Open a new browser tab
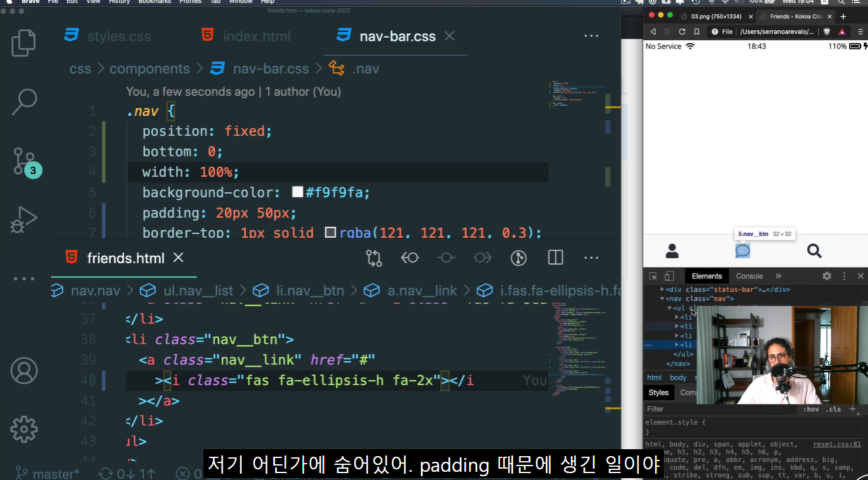This screenshot has height=480, width=868. (x=844, y=16)
